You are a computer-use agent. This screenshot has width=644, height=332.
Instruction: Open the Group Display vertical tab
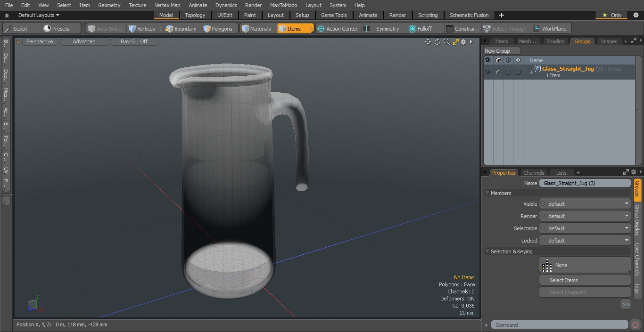637,220
